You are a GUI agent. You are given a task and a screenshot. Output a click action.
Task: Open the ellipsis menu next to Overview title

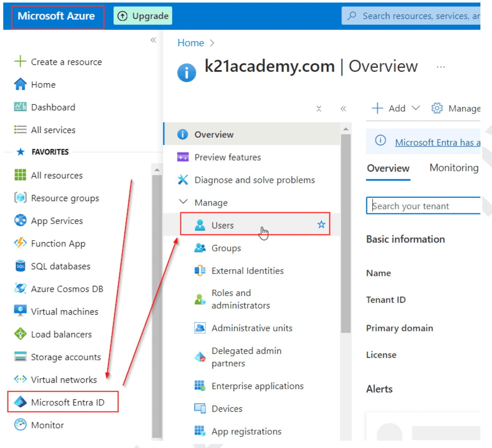[441, 66]
